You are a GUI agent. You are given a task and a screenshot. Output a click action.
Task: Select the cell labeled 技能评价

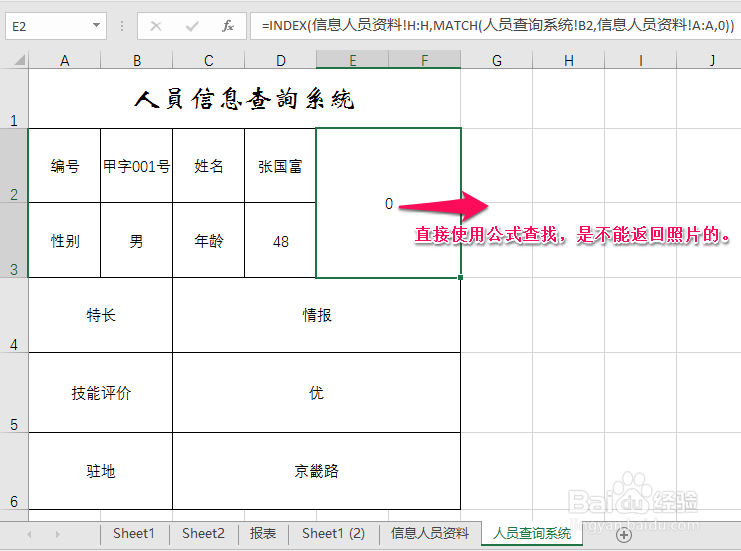pos(101,393)
